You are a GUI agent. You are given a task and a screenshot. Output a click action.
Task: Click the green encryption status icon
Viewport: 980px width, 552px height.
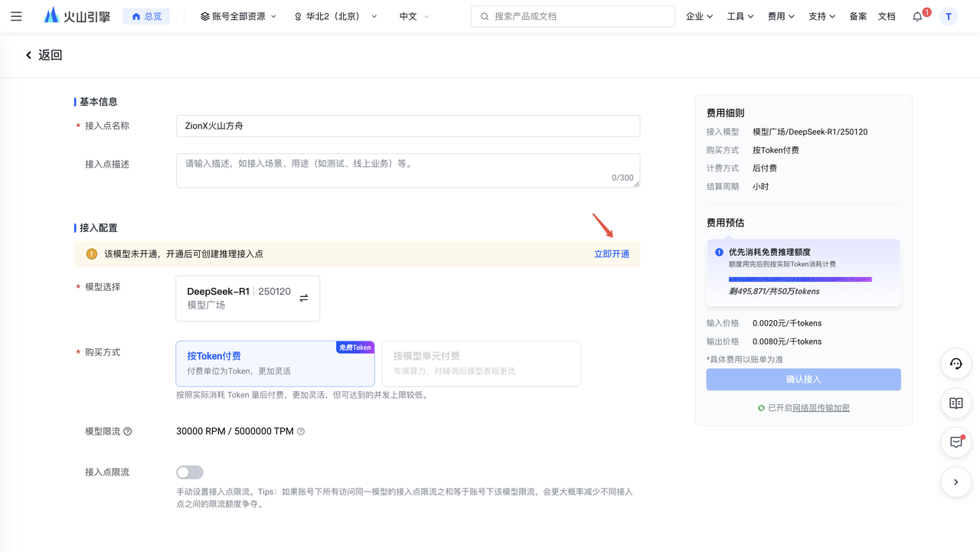coord(761,408)
